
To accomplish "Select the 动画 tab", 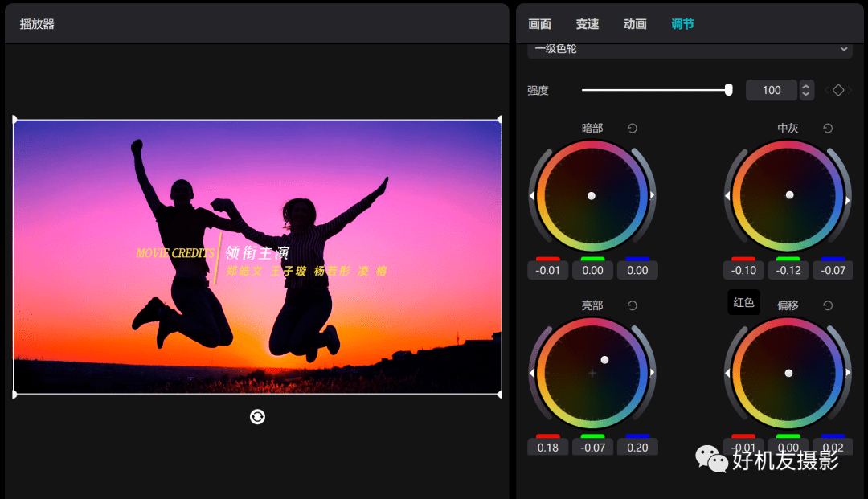I will pyautogui.click(x=635, y=24).
